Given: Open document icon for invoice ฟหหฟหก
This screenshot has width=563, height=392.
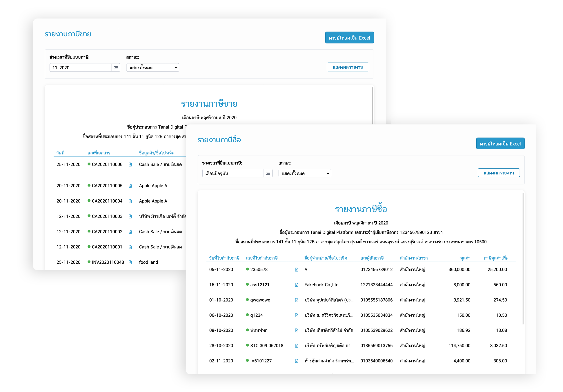Looking at the screenshot, I should 297,331.
